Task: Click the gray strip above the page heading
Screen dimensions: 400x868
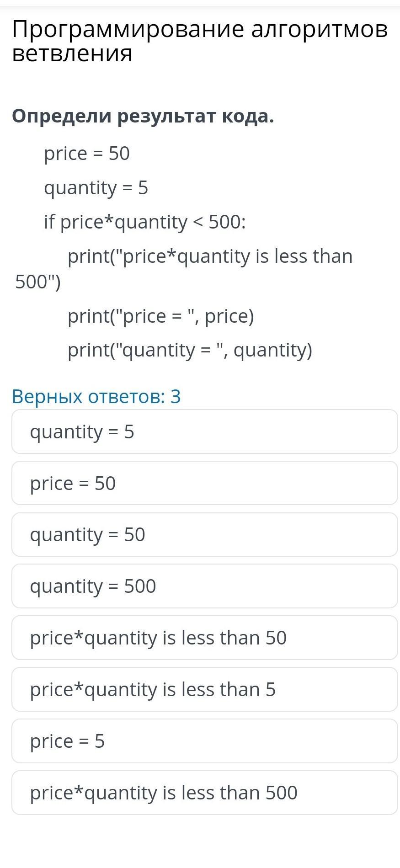Action: (200, 4)
